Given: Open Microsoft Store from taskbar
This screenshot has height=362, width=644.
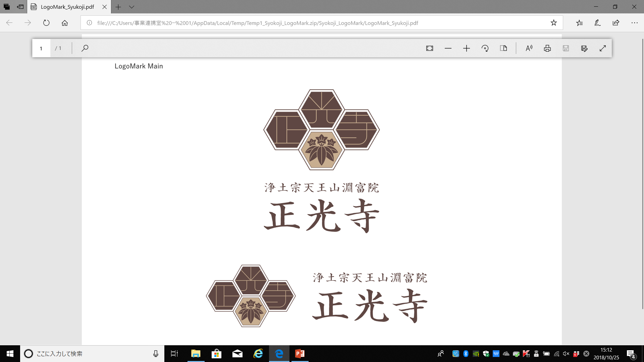Looking at the screenshot, I should point(217,354).
